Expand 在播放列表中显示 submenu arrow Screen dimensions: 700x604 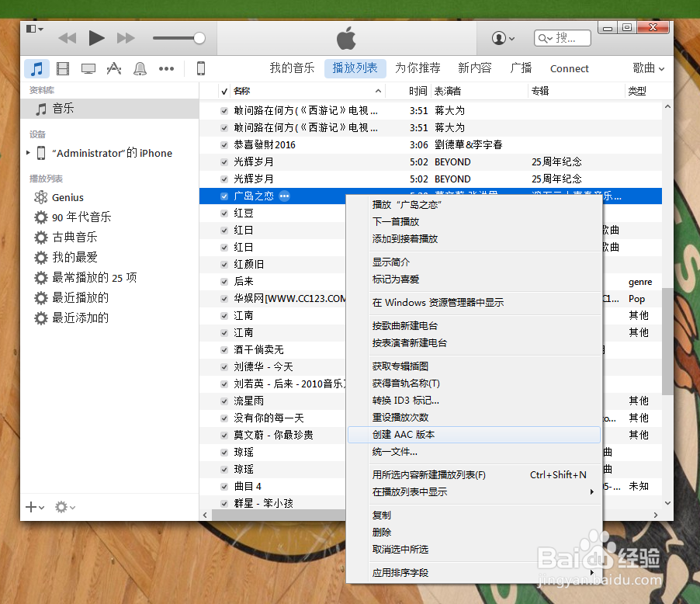592,492
